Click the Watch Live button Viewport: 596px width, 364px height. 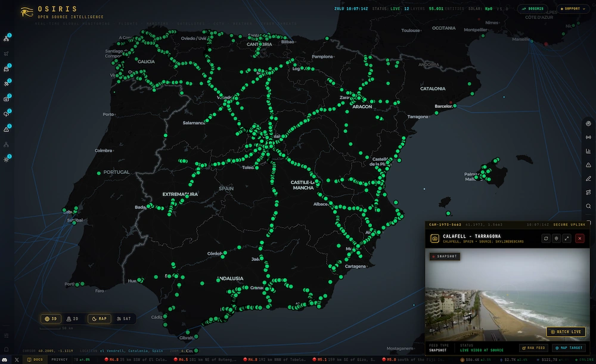tap(566, 332)
